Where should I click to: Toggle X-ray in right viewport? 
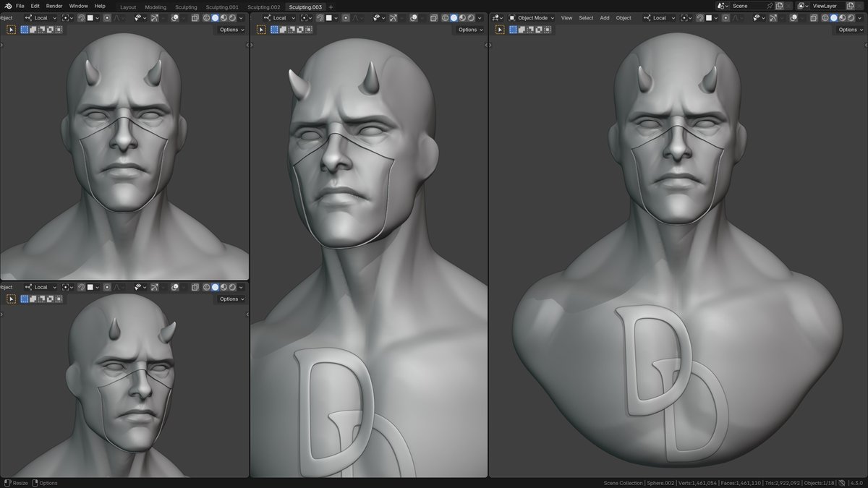click(814, 17)
